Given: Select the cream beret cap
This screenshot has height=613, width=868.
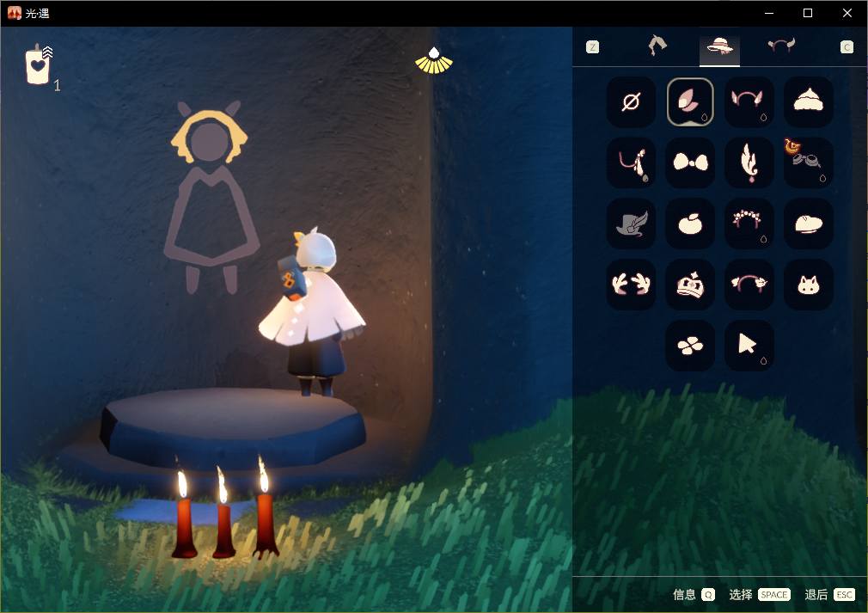Looking at the screenshot, I should click(808, 224).
